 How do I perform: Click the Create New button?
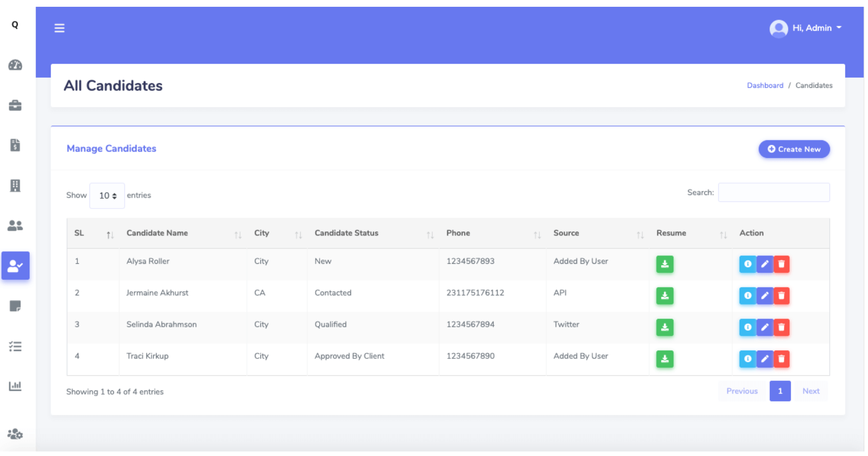point(794,149)
